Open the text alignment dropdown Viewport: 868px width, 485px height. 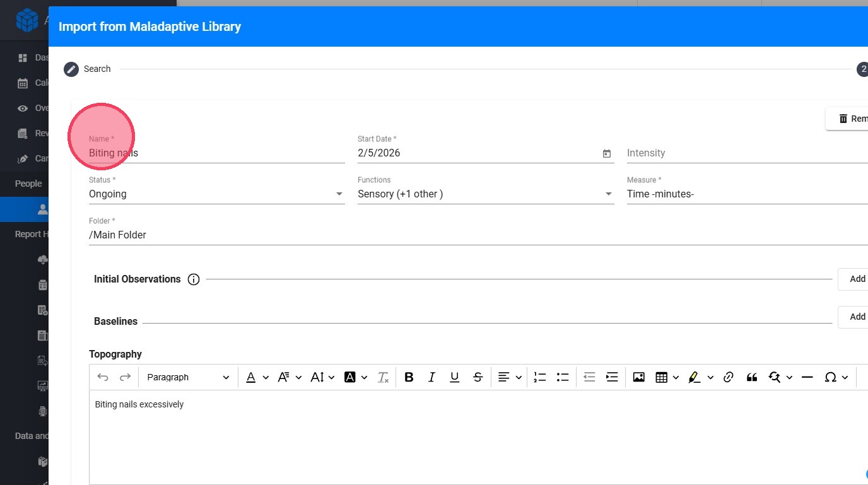tap(510, 377)
